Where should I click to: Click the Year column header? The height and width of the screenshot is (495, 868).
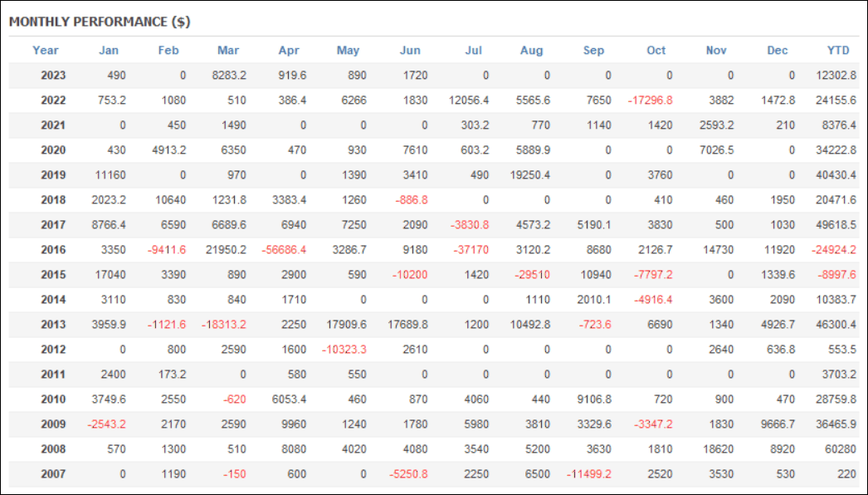click(x=46, y=51)
